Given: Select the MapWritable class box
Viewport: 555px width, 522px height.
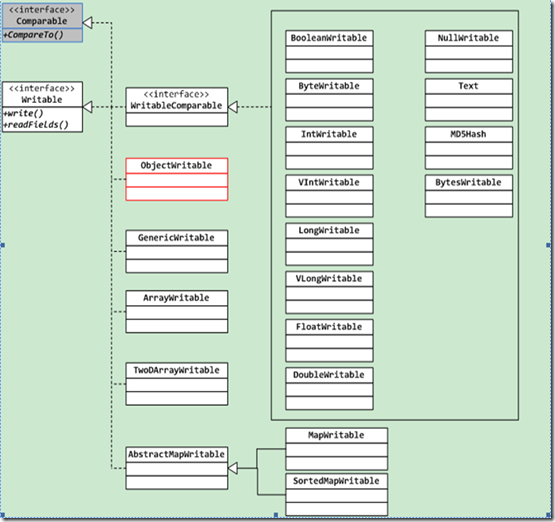Looking at the screenshot, I should point(337,449).
